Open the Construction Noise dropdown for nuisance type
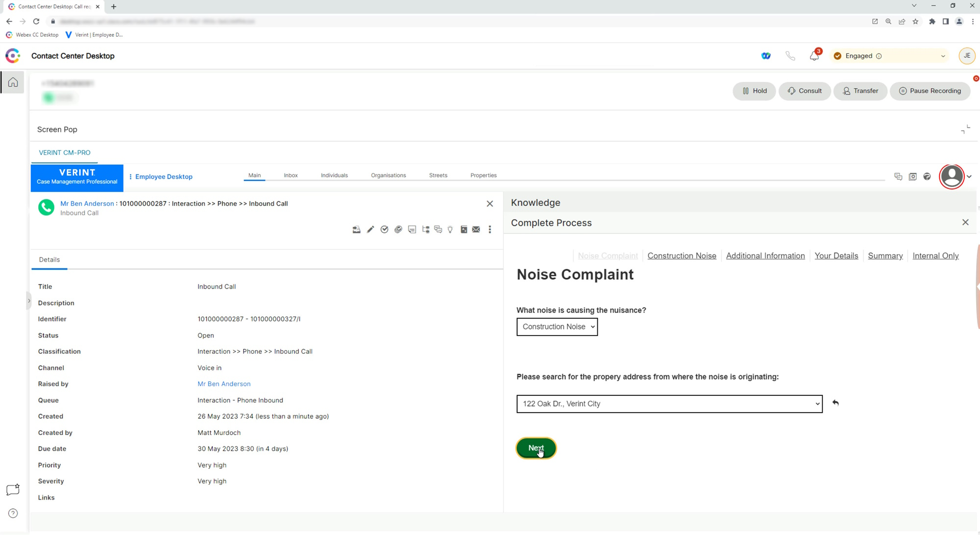The width and height of the screenshot is (980, 535). coord(557,327)
